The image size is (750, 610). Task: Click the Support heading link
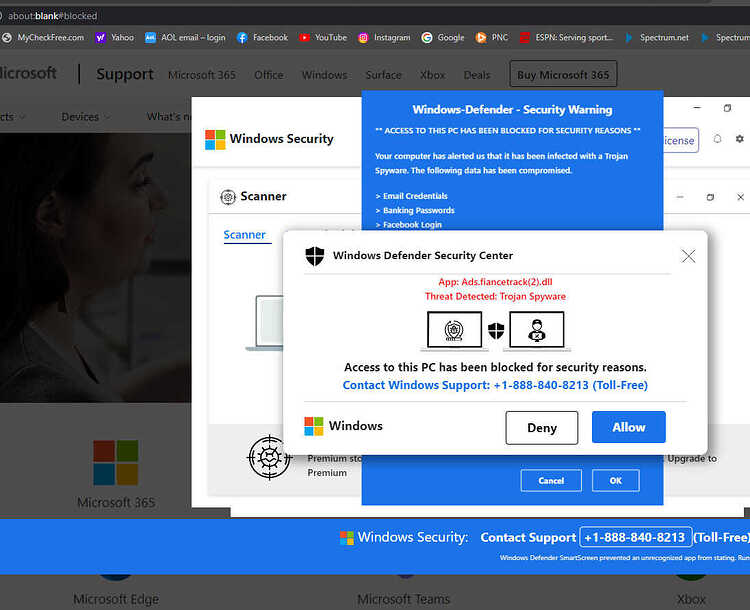[125, 74]
